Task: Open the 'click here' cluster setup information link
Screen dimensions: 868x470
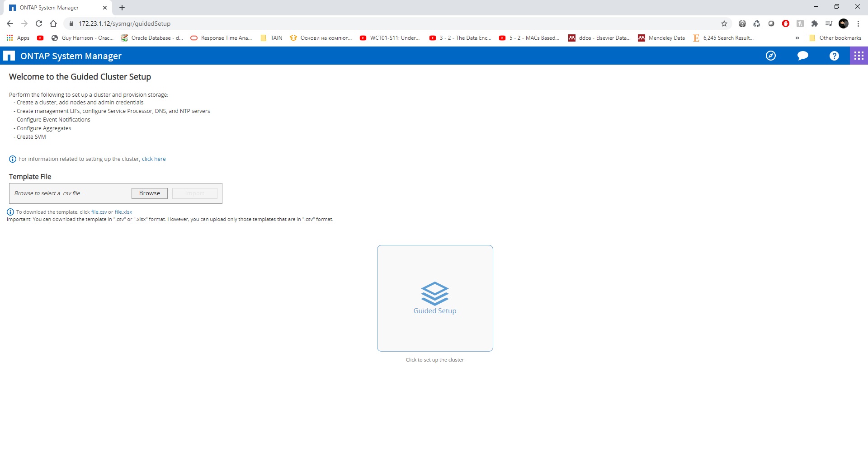Action: pyautogui.click(x=154, y=159)
